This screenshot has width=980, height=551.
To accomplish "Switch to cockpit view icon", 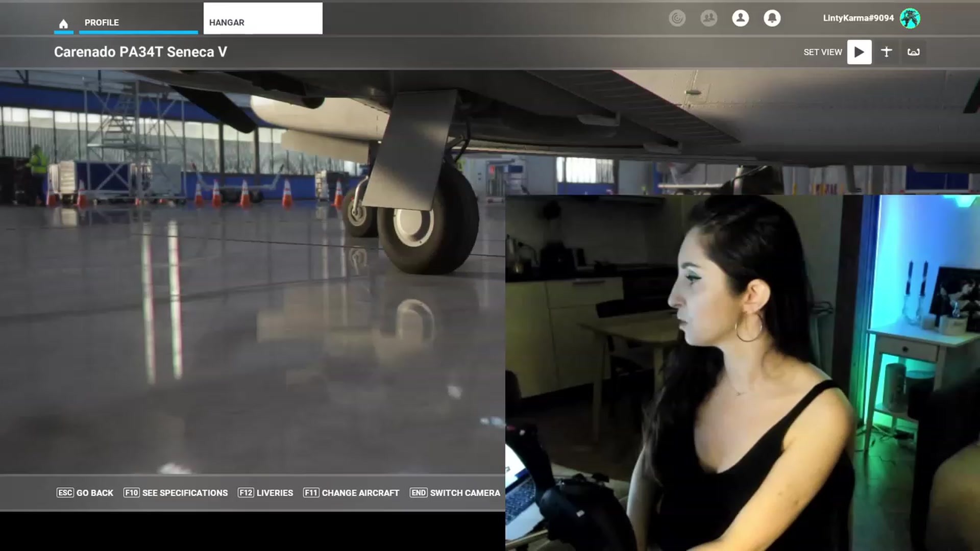I will [x=914, y=52].
